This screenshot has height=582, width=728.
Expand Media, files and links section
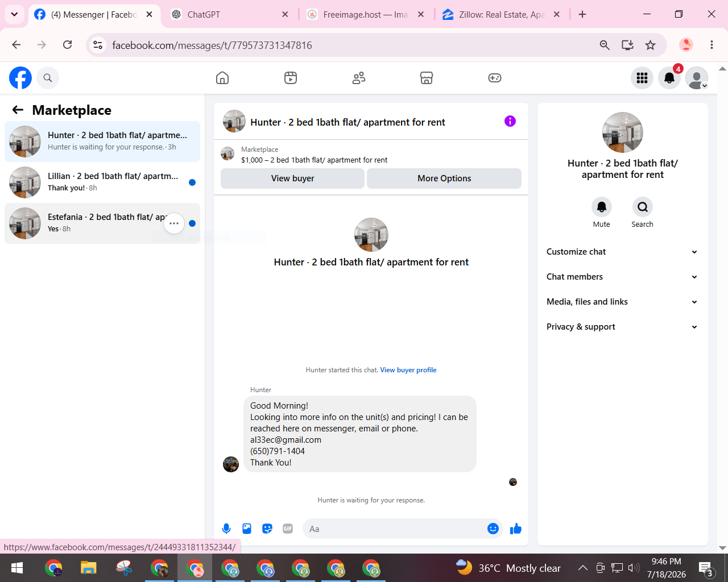pos(622,302)
